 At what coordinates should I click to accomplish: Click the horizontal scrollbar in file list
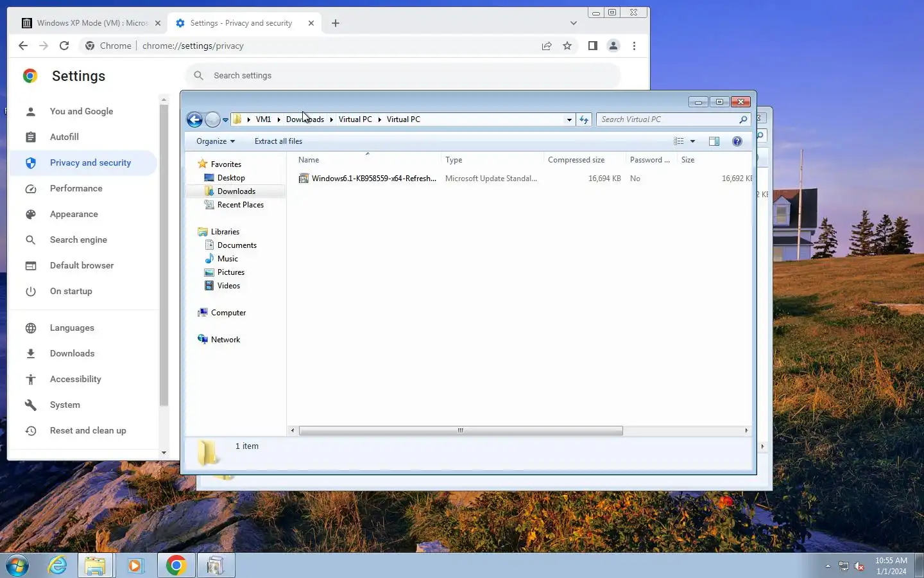click(x=461, y=430)
